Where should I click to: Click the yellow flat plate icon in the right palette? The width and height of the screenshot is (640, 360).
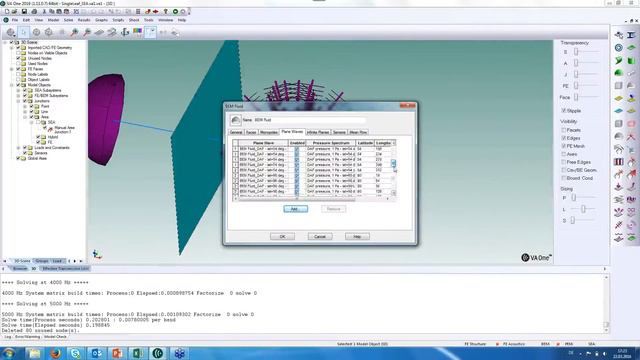point(619,98)
